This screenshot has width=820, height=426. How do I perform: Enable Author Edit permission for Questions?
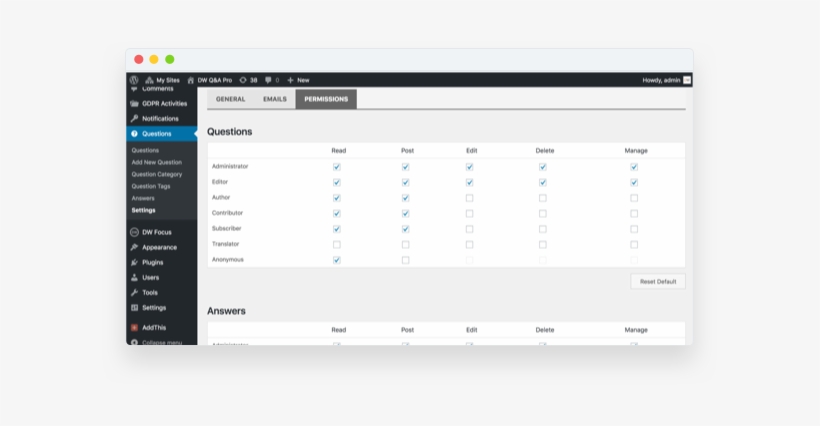(x=470, y=198)
